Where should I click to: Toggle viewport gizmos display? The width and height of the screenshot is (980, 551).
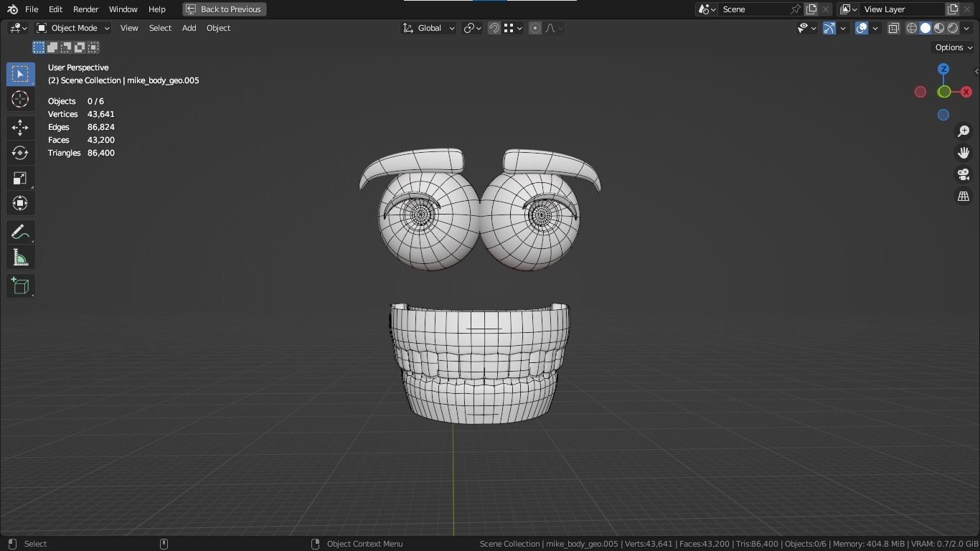[829, 28]
